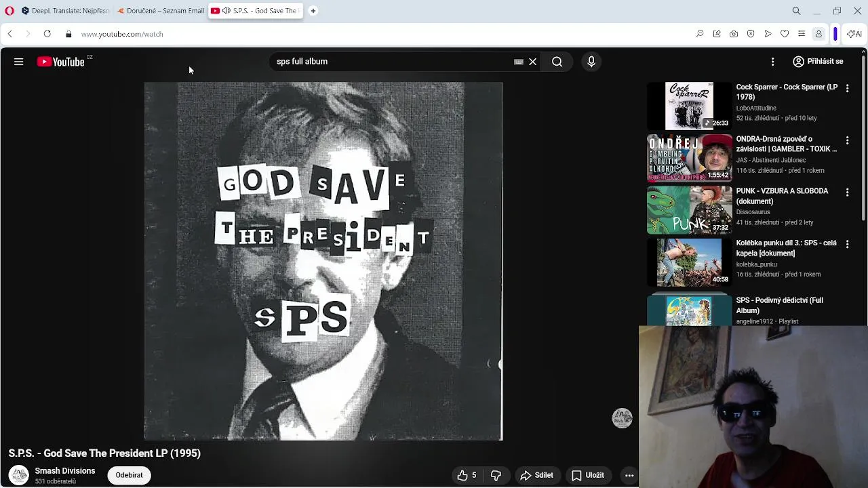
Task: Open the browser profile account icon
Action: click(818, 34)
